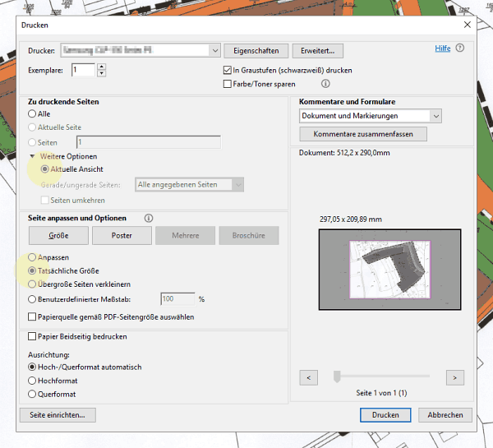Decrease Exemplare count with down arrow
Image resolution: width=493 pixels, height=448 pixels.
coord(102,74)
